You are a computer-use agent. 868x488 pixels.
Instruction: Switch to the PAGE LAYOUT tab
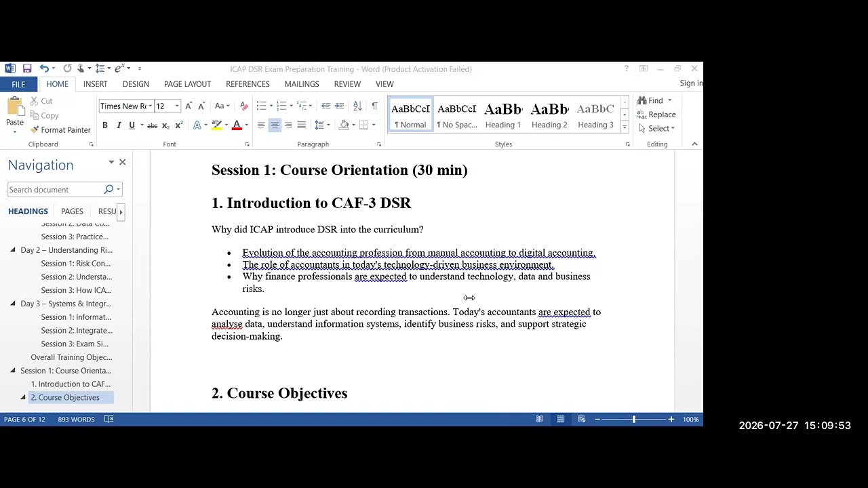coord(187,84)
